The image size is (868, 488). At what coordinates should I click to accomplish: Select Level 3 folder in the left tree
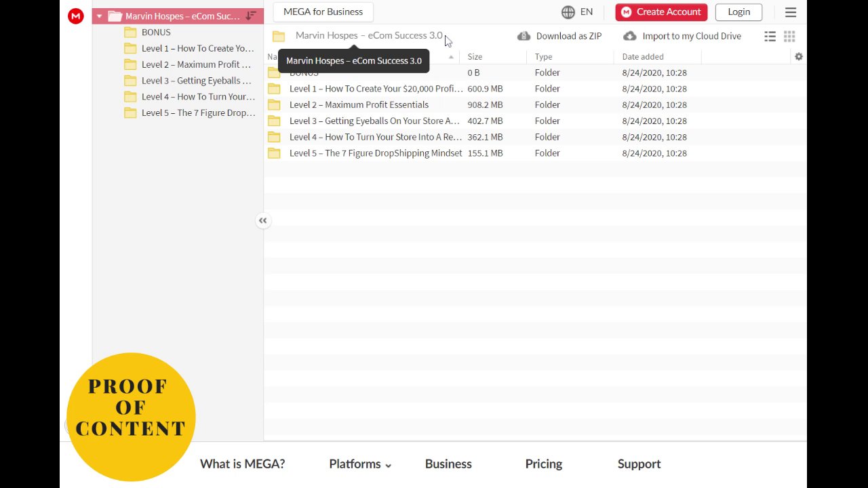tap(196, 81)
